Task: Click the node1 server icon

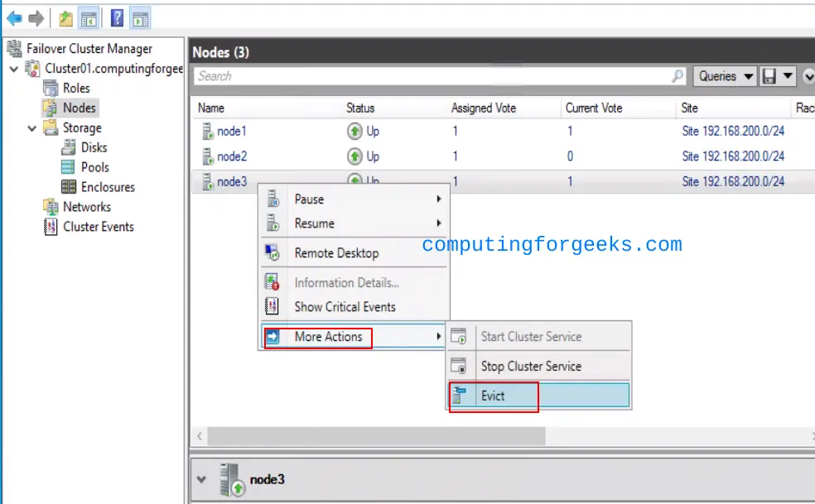Action: [x=207, y=132]
